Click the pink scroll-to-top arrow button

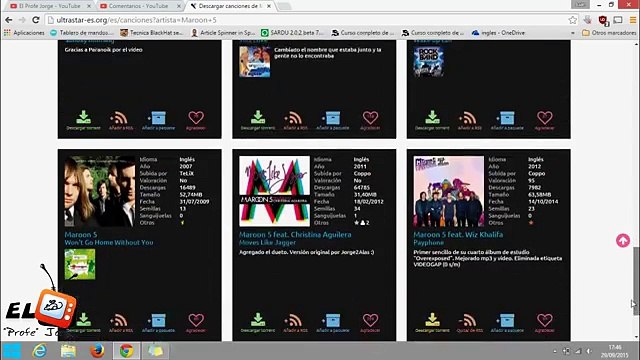point(623,240)
